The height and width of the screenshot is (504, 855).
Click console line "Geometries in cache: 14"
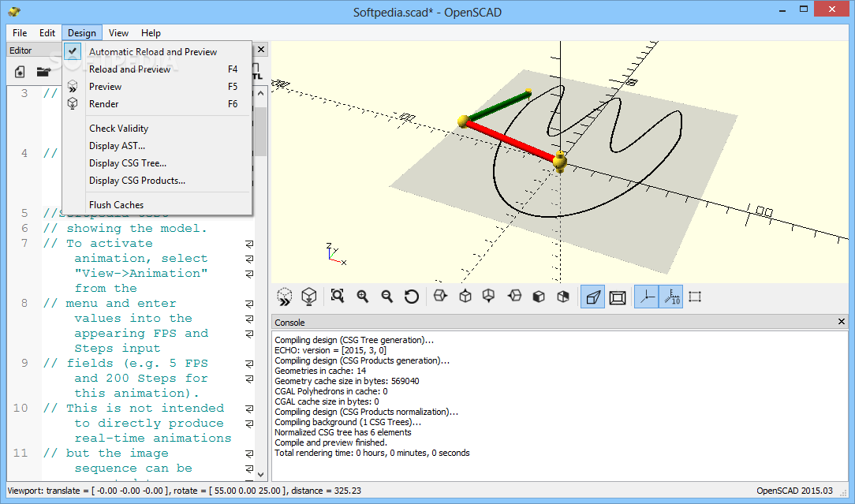click(320, 371)
